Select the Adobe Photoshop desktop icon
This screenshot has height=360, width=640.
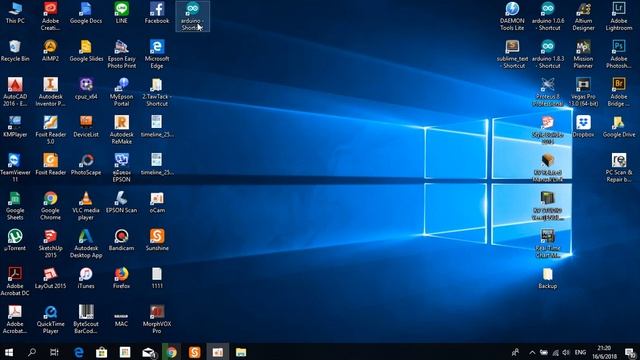click(618, 54)
